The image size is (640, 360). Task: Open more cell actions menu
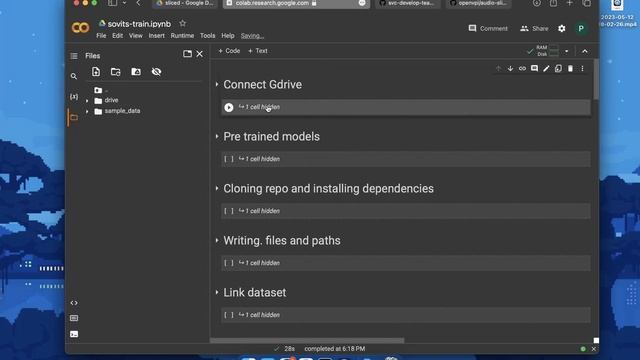tap(582, 69)
